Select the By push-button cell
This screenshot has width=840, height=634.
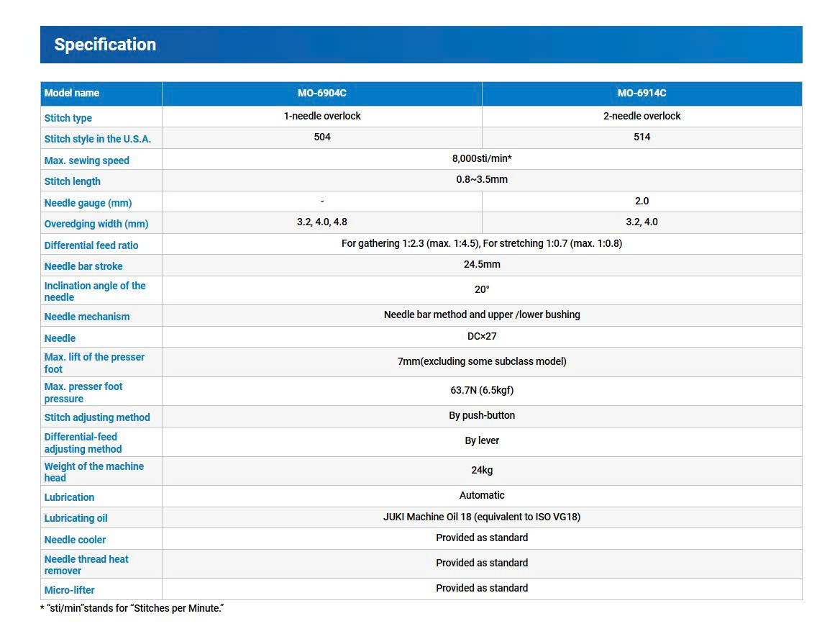click(x=482, y=416)
